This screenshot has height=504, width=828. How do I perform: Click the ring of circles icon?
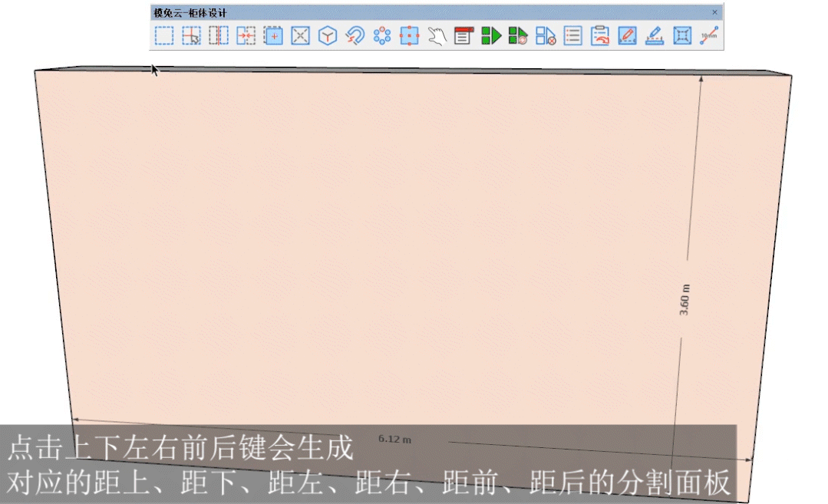click(382, 36)
